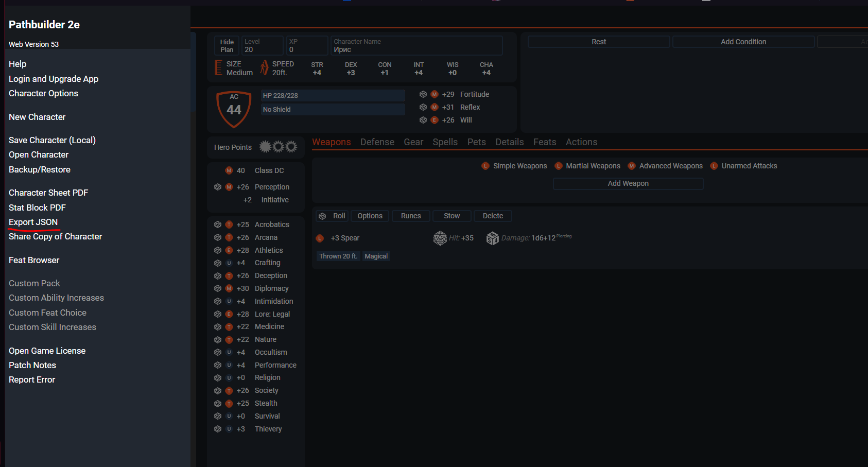Open the Runes menu for the Spear
868x467 pixels.
(x=410, y=216)
